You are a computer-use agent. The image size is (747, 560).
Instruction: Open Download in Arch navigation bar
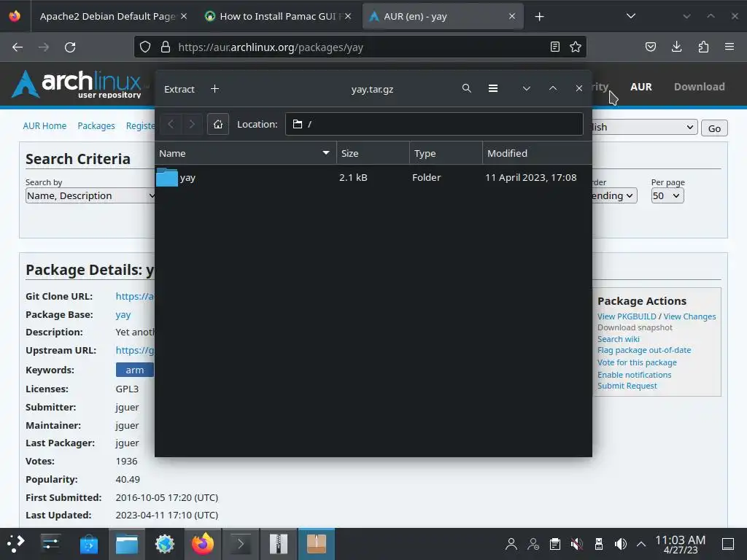pyautogui.click(x=700, y=87)
